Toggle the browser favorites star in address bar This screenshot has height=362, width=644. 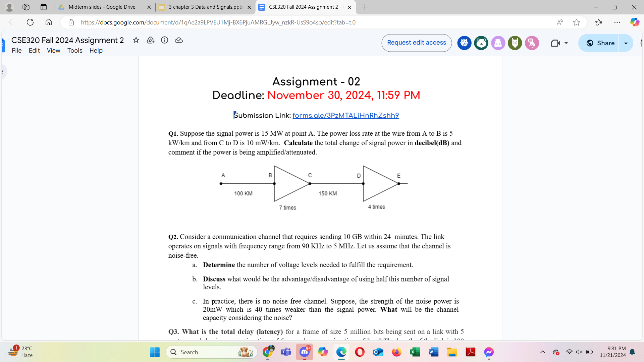[577, 22]
